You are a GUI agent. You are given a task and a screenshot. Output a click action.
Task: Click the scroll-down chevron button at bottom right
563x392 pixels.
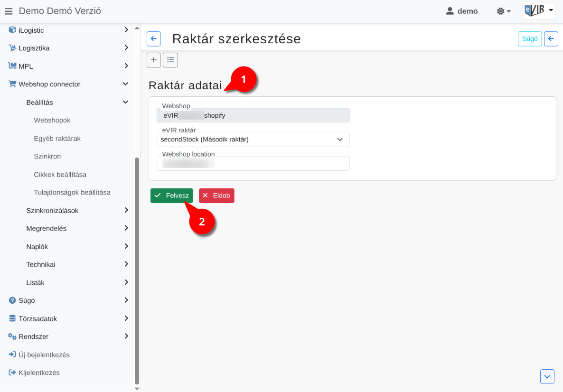pyautogui.click(x=547, y=376)
